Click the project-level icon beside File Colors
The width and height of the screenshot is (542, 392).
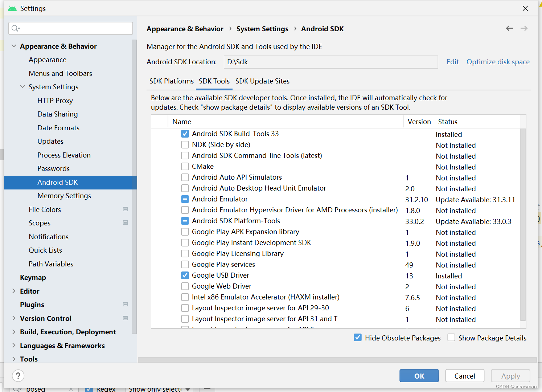point(126,209)
